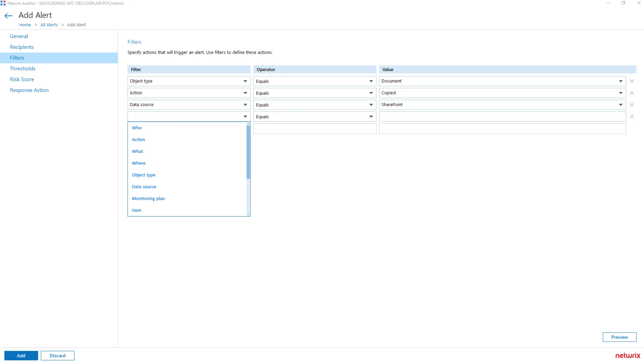Select What from the filter list
This screenshot has height=362, width=644.
tap(187, 151)
